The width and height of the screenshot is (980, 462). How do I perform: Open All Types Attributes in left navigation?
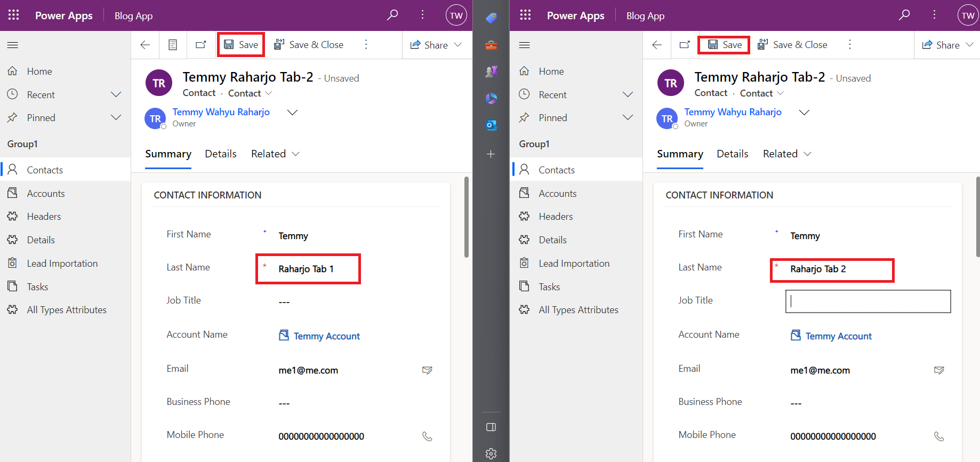click(66, 309)
